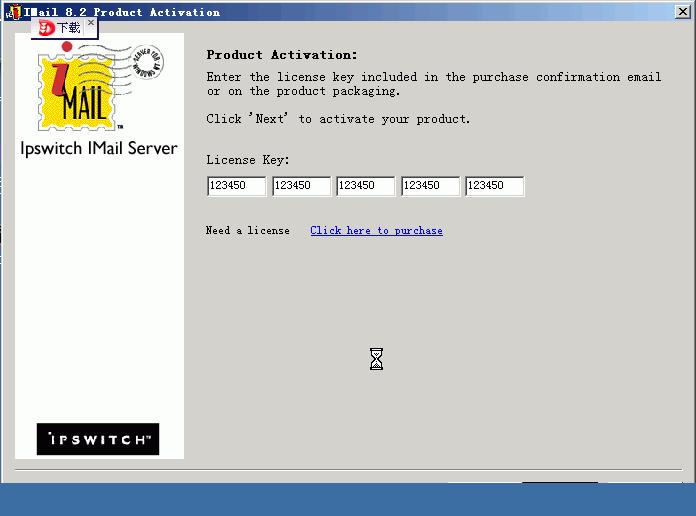The width and height of the screenshot is (696, 516).
Task: Focus the fifth License Key field
Action: (x=495, y=186)
